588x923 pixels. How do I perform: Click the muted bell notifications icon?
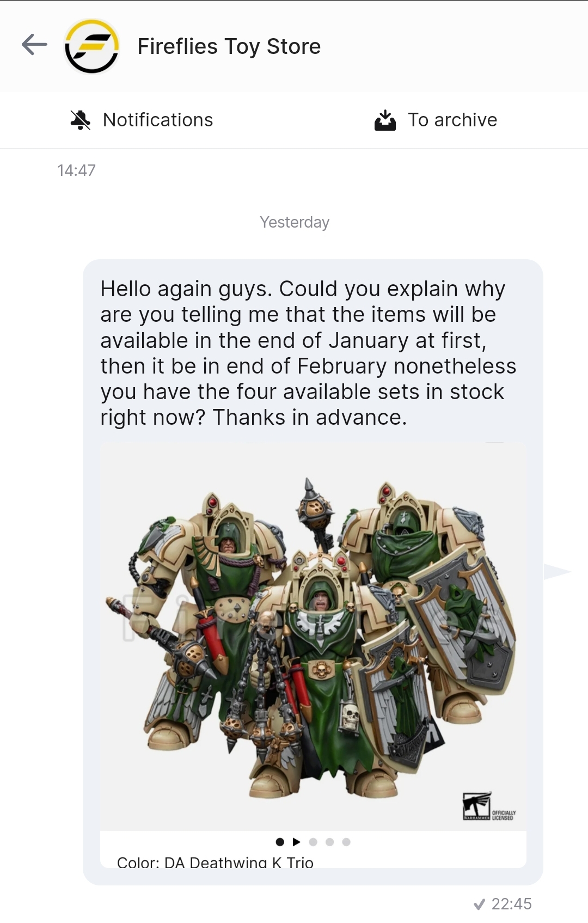(81, 120)
